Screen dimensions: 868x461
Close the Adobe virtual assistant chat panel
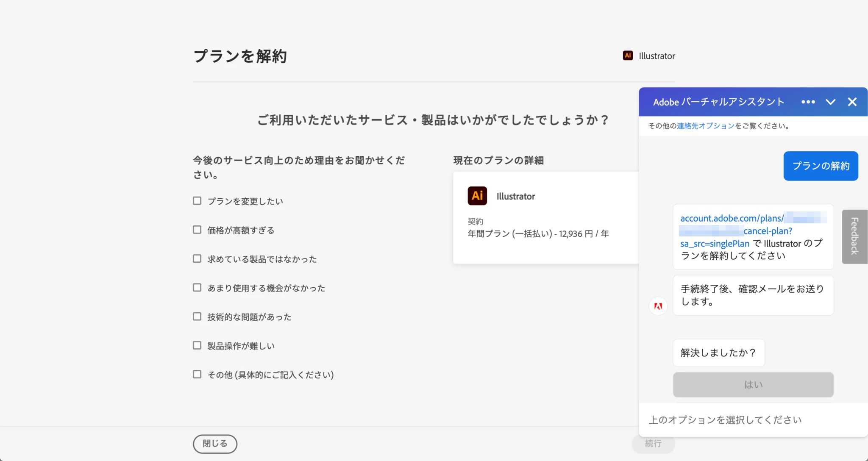point(852,102)
